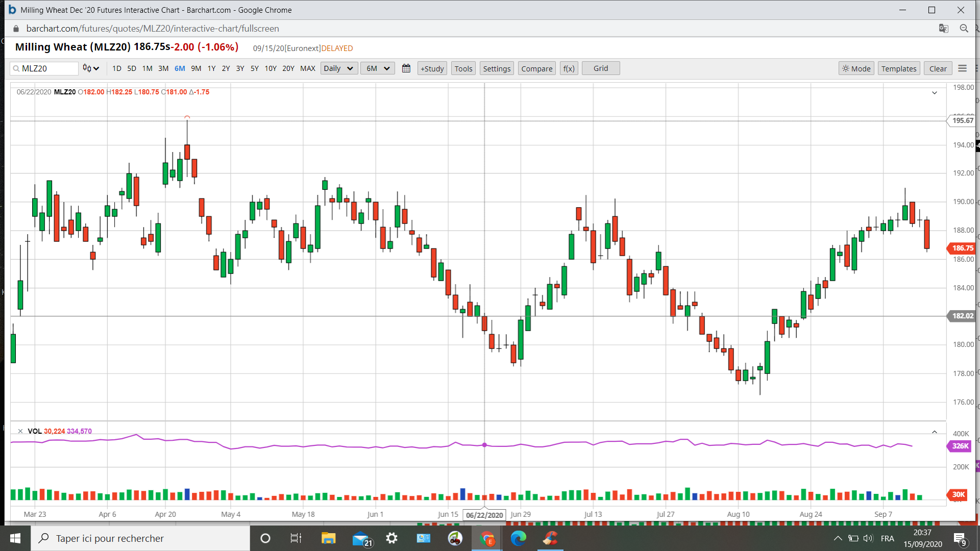Open the calendar date range picker

406,68
